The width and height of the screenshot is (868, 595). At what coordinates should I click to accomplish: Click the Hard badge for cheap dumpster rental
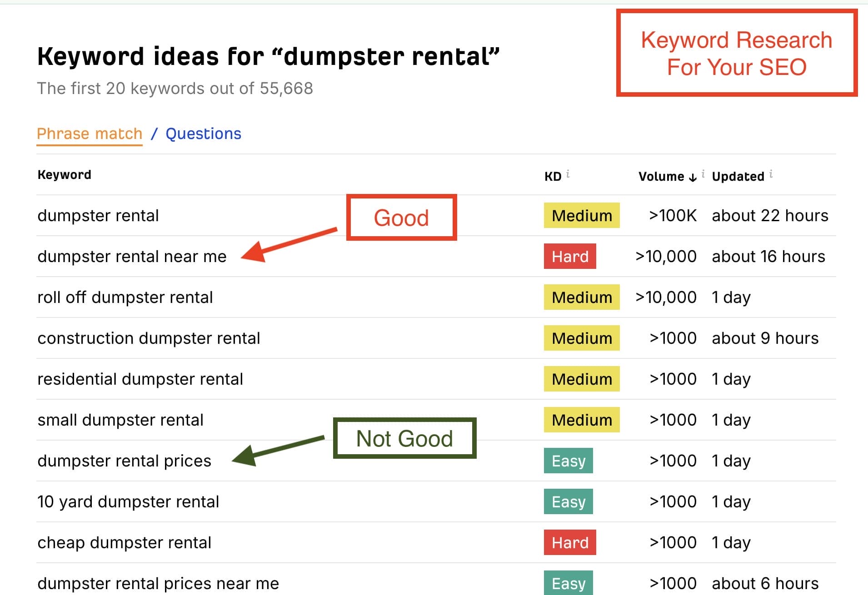coord(569,542)
